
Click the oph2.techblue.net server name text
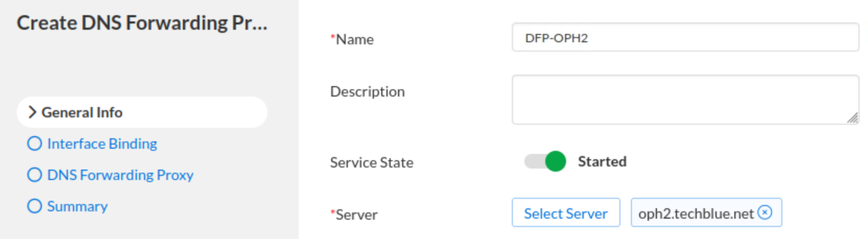(696, 213)
